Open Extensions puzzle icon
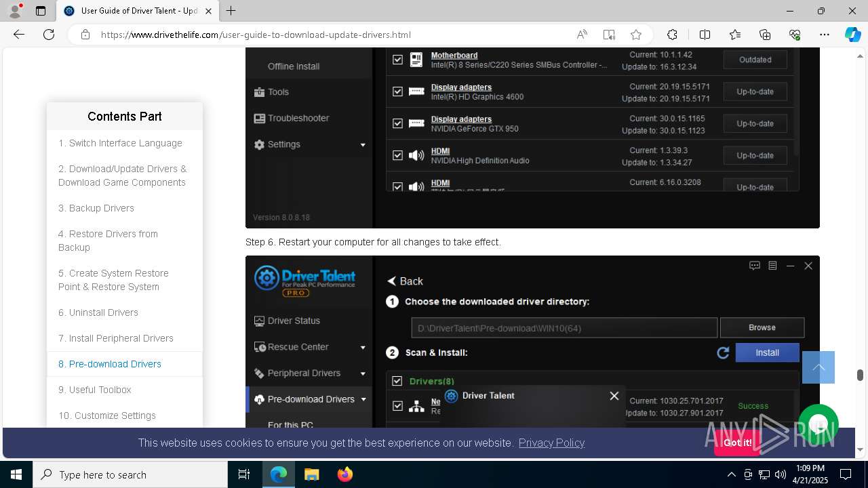Viewport: 868px width, 488px height. coord(672,35)
